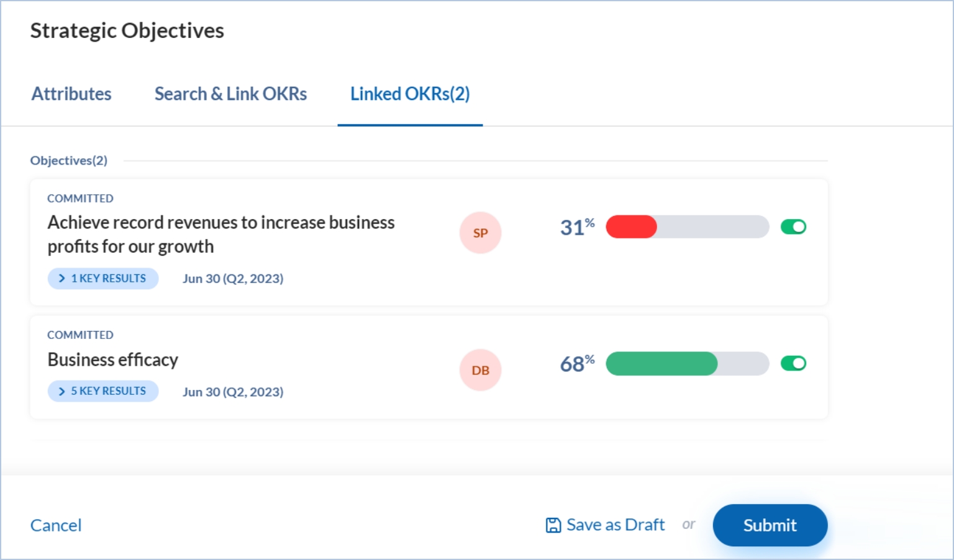954x560 pixels.
Task: Click the 68% progress value
Action: [576, 363]
